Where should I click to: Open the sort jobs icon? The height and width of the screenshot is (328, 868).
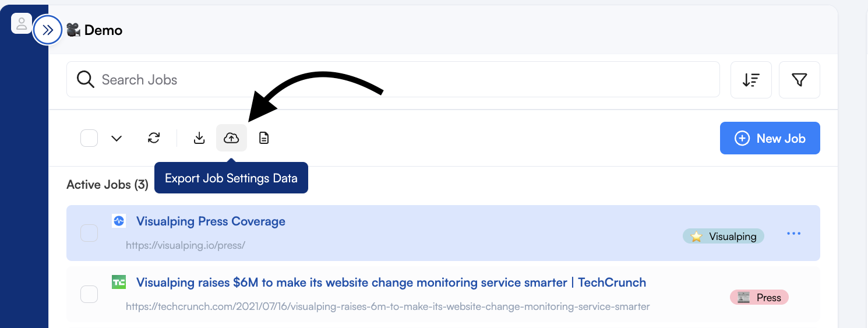click(751, 80)
